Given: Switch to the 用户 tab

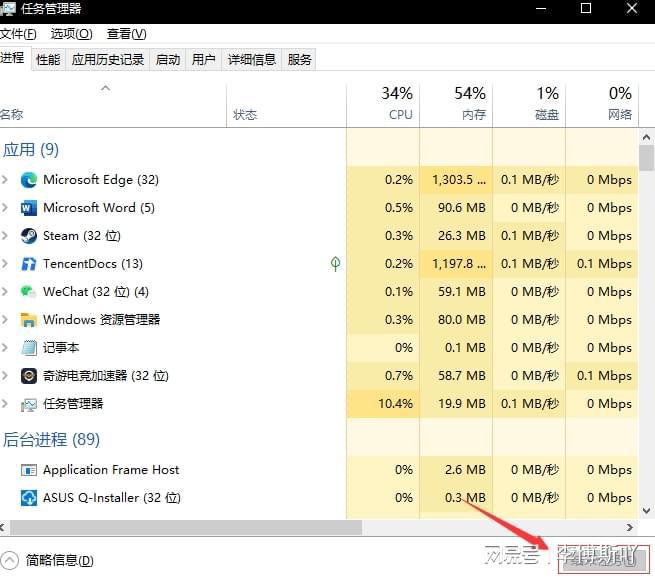Looking at the screenshot, I should tap(203, 60).
